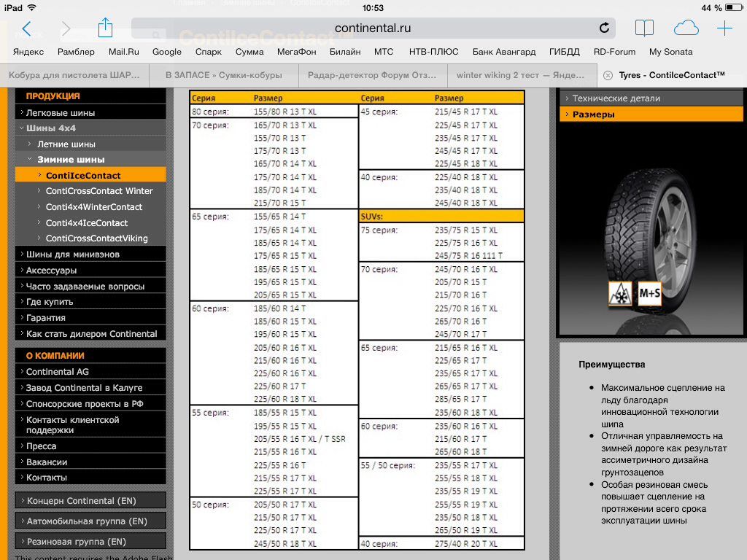Select ContiCrossContact Winter in sidebar
Screen dimensions: 747x560
tap(98, 191)
